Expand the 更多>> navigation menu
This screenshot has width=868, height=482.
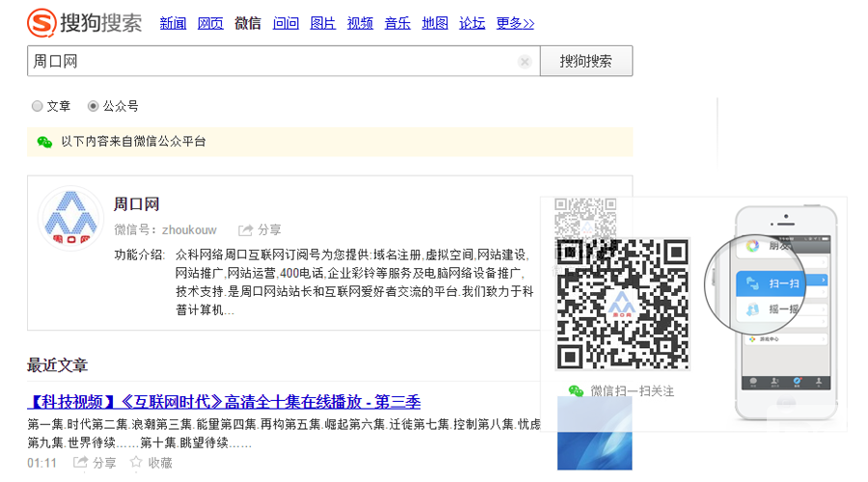(515, 23)
